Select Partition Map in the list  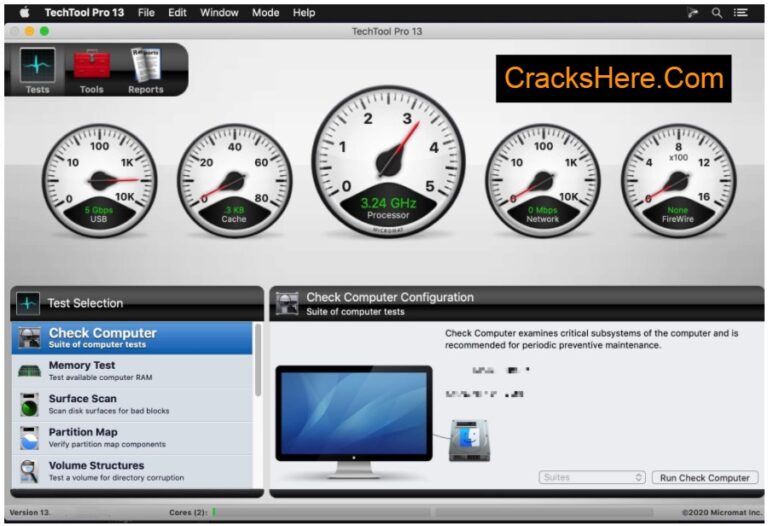pos(132,438)
